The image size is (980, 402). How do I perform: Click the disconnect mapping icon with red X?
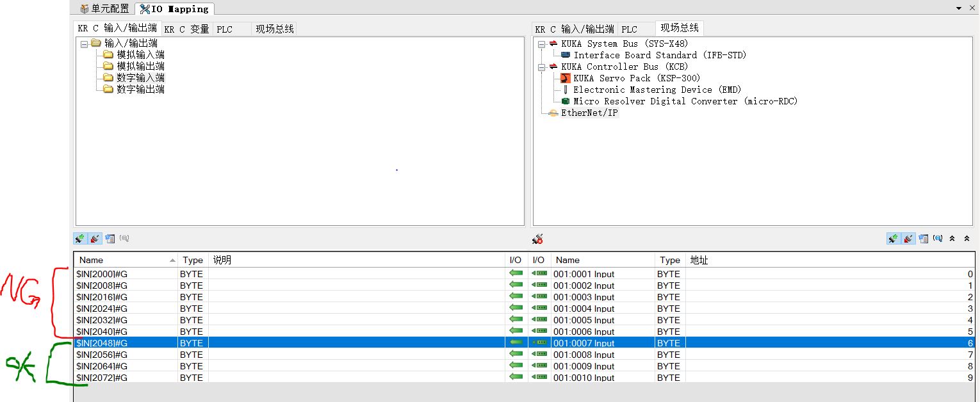(538, 239)
